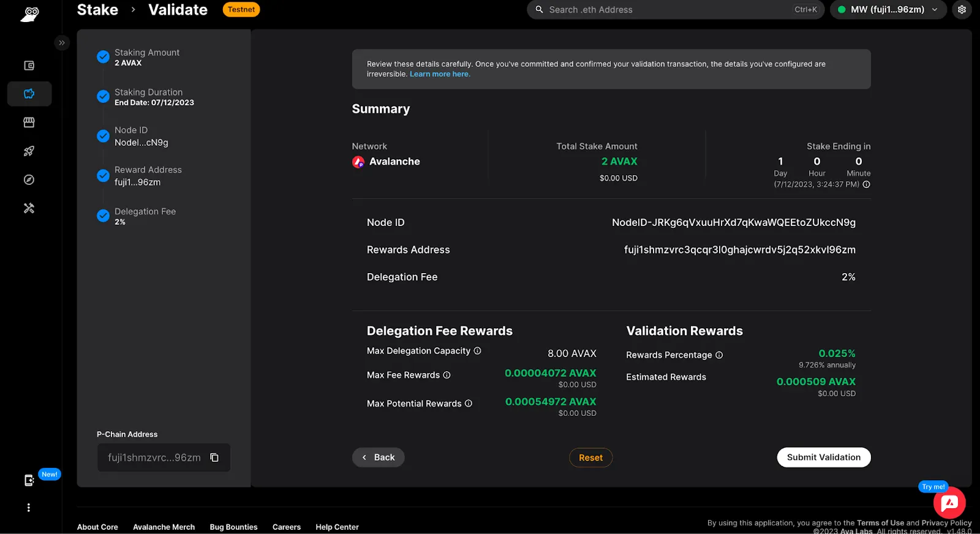Open the MW (fuji1...96zm) wallet dropdown

point(888,10)
